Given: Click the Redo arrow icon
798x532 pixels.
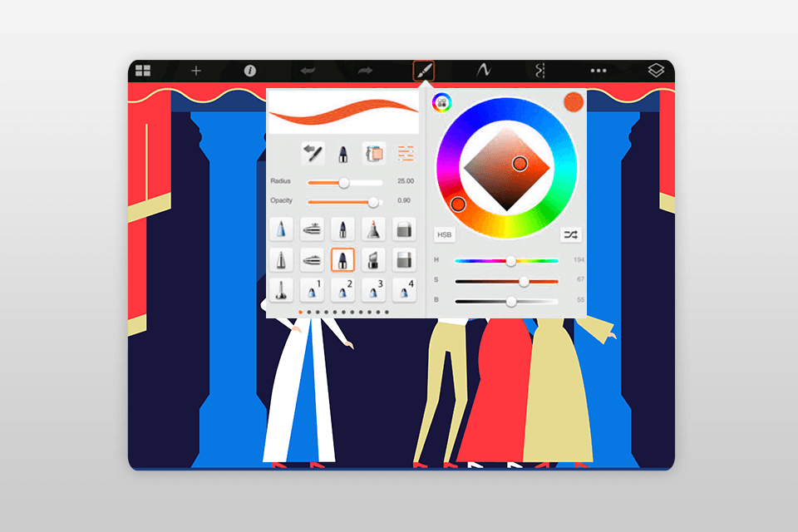Looking at the screenshot, I should (x=363, y=70).
